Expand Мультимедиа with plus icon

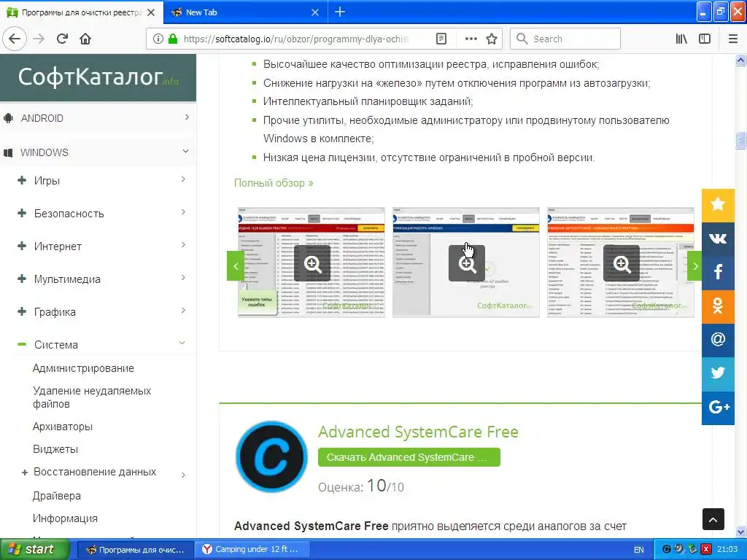[x=21, y=279]
